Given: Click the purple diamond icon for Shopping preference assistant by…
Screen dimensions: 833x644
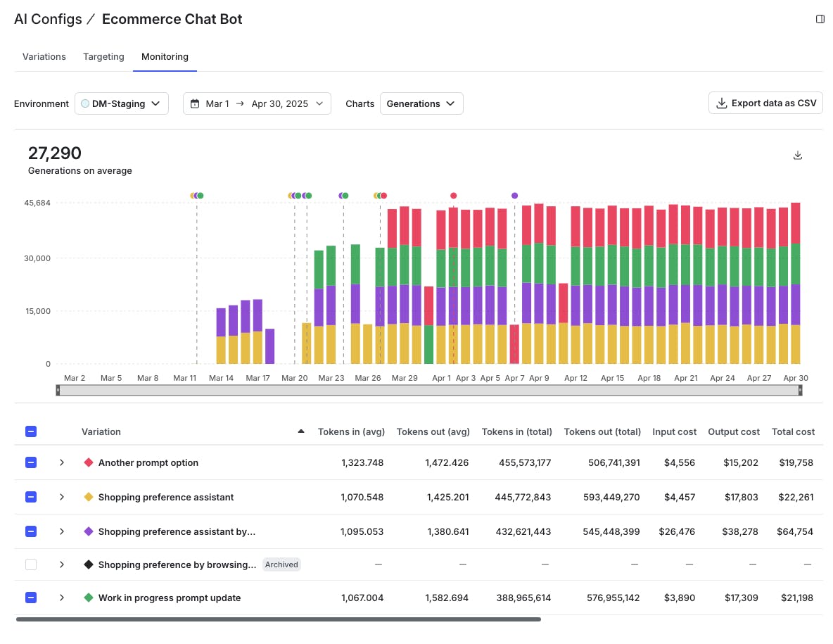Looking at the screenshot, I should [89, 531].
